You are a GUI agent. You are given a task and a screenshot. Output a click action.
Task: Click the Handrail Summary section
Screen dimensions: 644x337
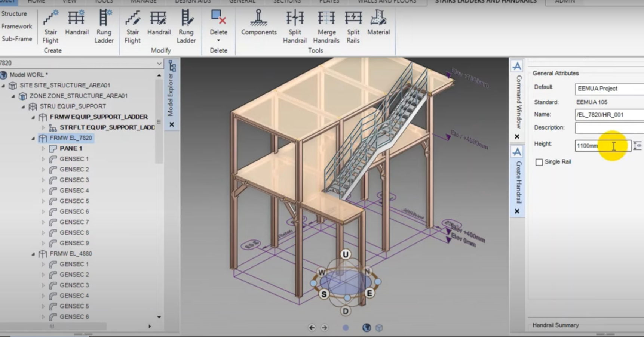coord(556,325)
